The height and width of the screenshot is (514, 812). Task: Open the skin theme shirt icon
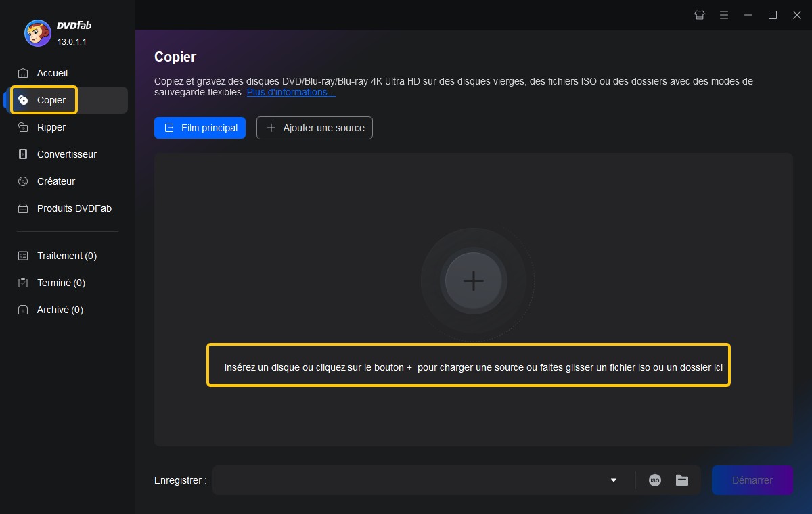click(700, 15)
